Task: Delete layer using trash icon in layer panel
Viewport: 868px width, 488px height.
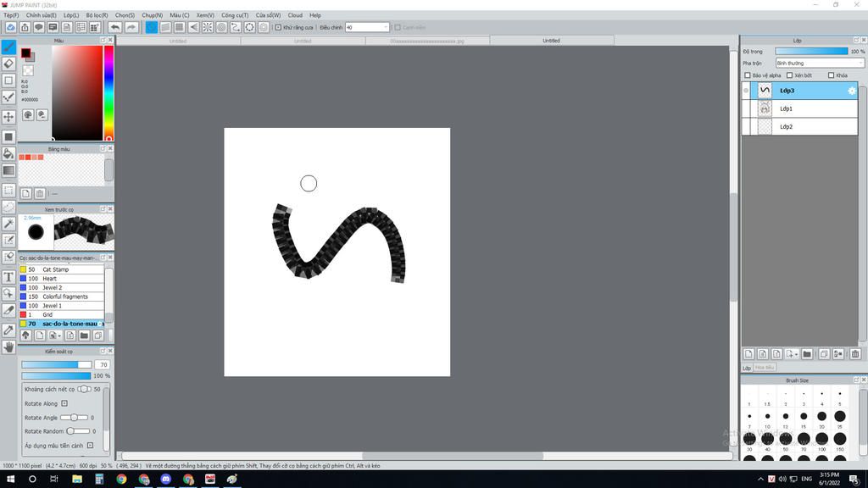Action: coord(854,354)
